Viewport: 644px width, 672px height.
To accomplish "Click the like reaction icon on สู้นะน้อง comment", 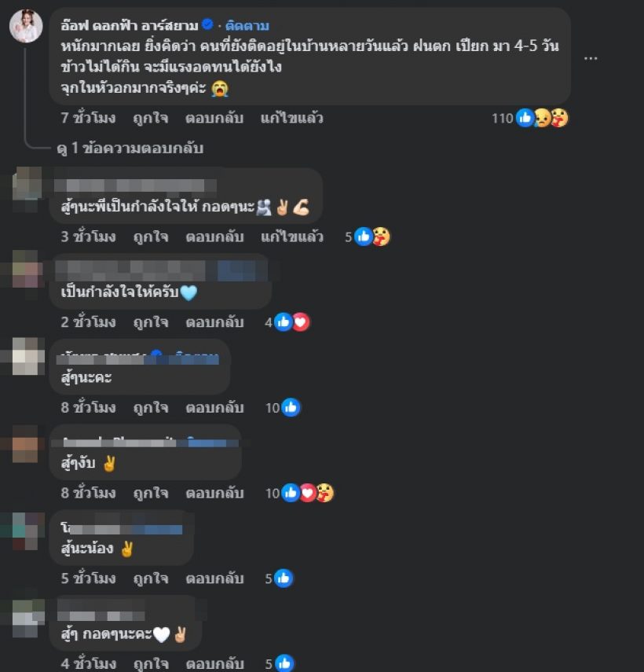I will [x=284, y=578].
